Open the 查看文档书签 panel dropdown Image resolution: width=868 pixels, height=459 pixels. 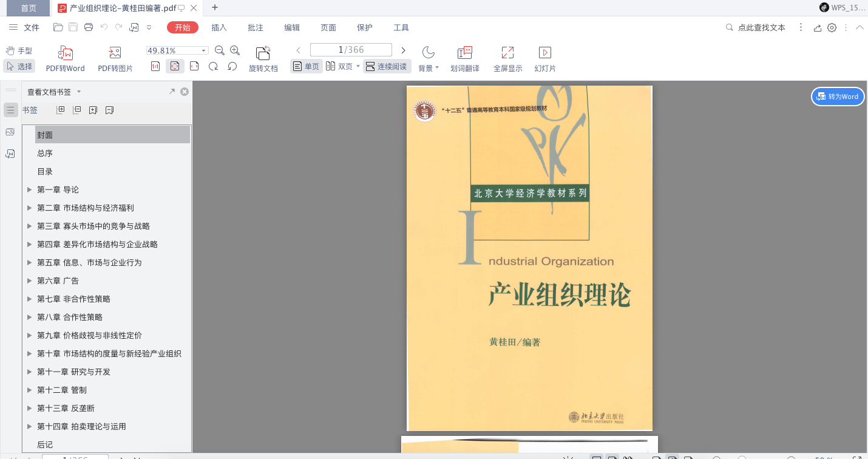(79, 92)
